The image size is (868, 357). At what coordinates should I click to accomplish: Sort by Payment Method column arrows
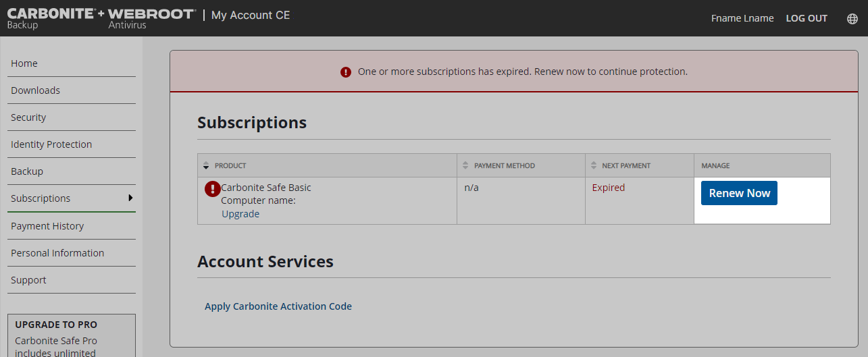465,165
